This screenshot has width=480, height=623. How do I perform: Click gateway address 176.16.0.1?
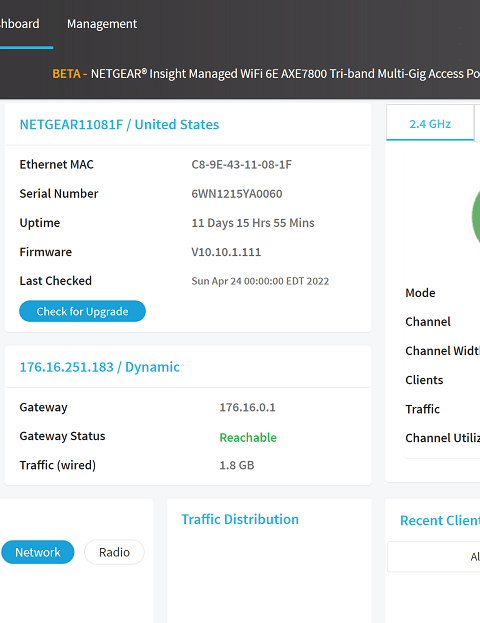click(247, 407)
